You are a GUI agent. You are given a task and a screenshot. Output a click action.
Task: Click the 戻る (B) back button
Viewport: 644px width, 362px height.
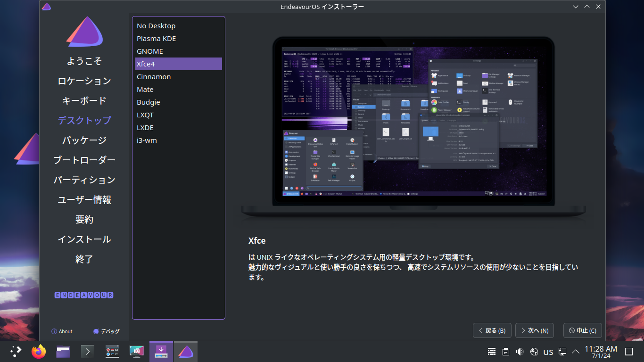(x=492, y=330)
